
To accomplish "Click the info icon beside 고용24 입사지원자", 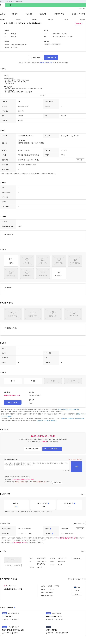I will click(75, 503).
